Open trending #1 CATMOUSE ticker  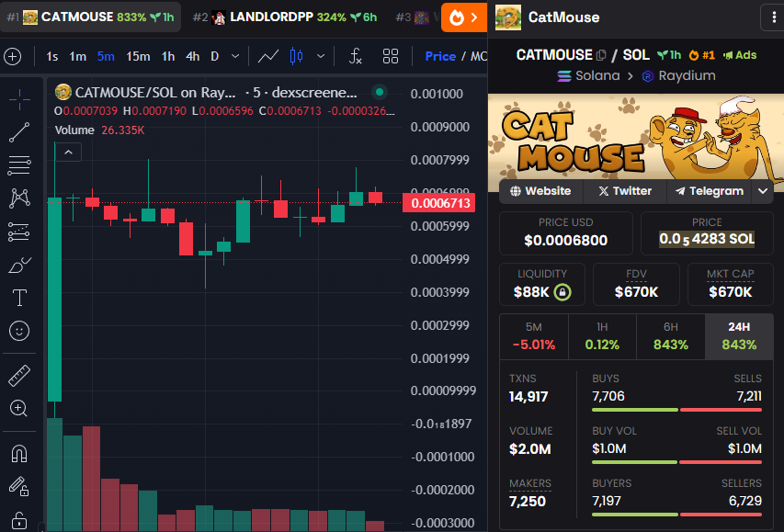90,17
